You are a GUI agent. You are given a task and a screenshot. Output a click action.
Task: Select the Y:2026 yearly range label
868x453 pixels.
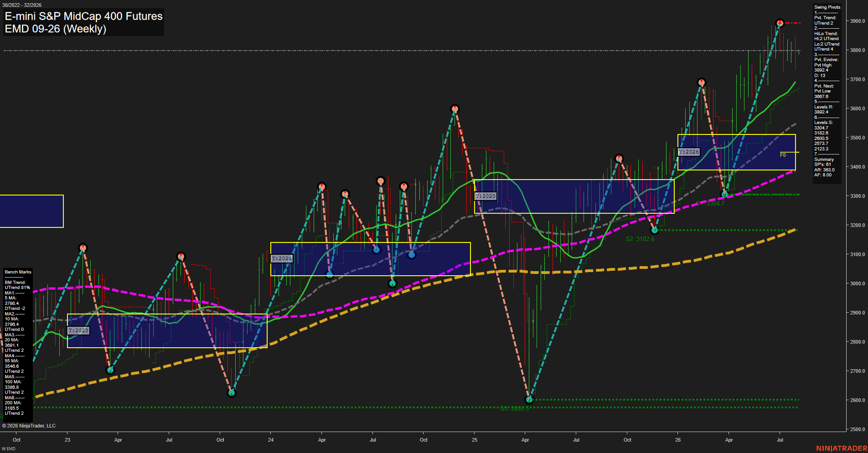(x=688, y=152)
